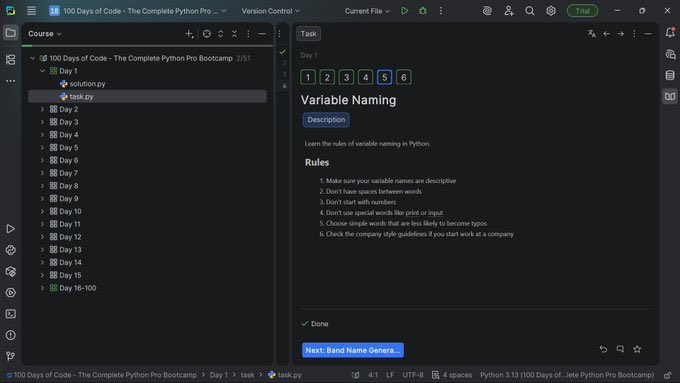Collapse the Day 1 lesson node
680x383 pixels.
point(42,71)
